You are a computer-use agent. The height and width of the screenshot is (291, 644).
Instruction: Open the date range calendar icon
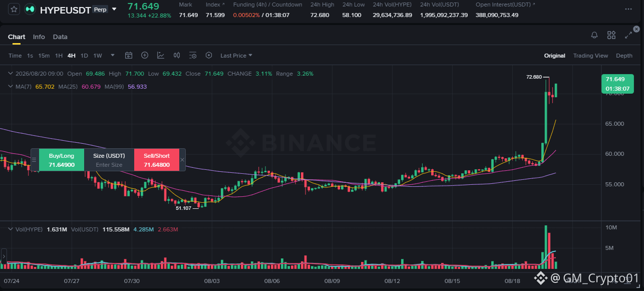(129, 56)
